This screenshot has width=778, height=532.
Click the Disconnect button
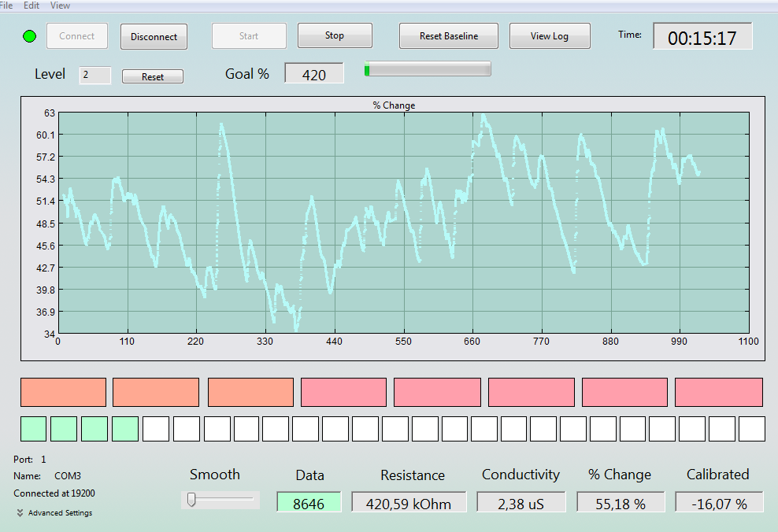(x=154, y=36)
